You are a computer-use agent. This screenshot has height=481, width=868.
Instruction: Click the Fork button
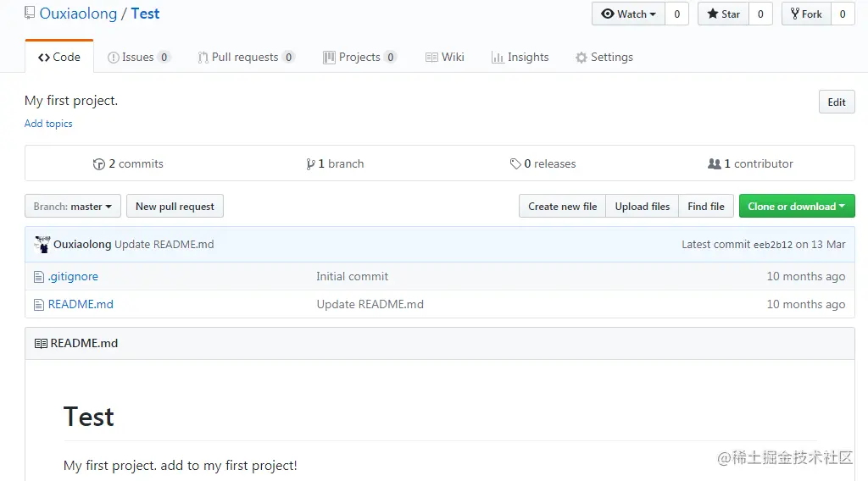click(806, 14)
